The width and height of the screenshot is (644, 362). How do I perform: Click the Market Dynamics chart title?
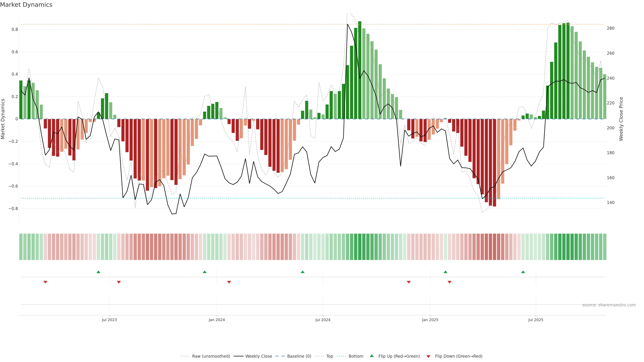click(x=26, y=5)
